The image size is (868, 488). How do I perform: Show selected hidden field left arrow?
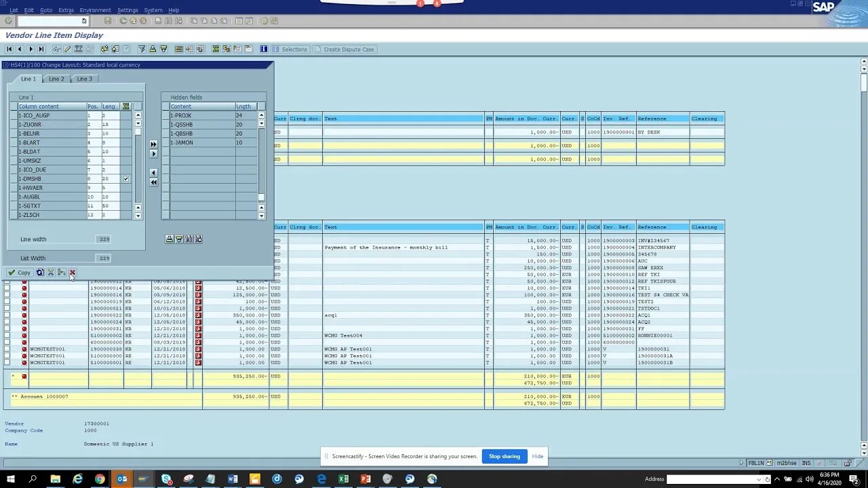(x=153, y=173)
